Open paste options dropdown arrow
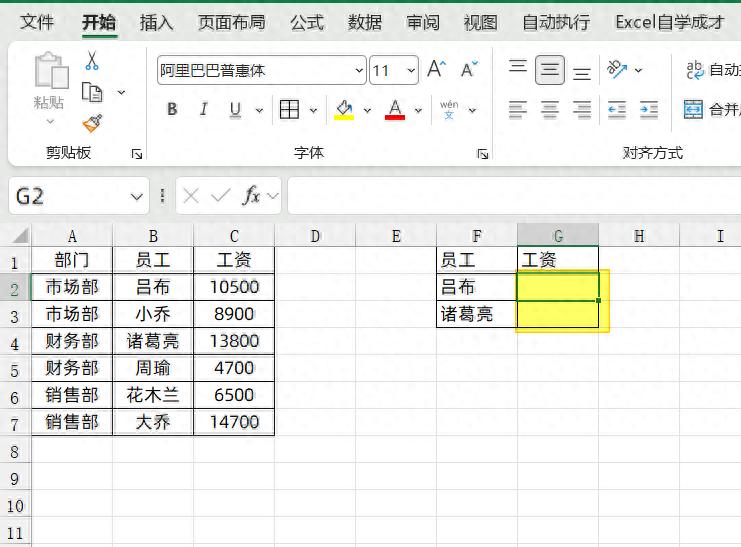 tap(50, 122)
